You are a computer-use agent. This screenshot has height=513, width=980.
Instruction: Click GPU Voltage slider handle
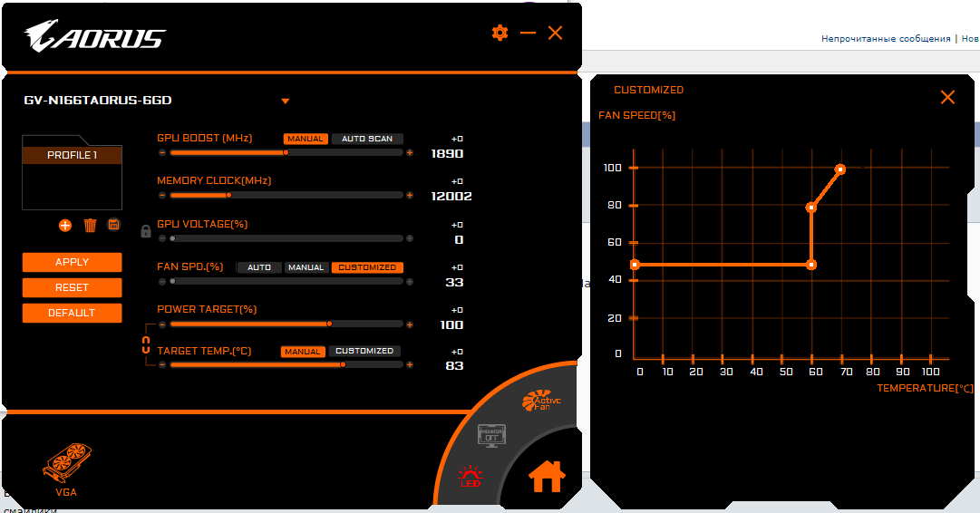coord(172,238)
